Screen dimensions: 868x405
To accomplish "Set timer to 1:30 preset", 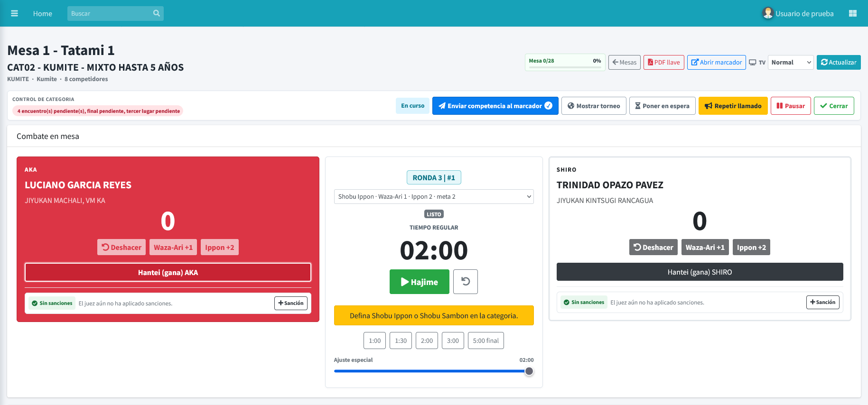I will pos(401,341).
